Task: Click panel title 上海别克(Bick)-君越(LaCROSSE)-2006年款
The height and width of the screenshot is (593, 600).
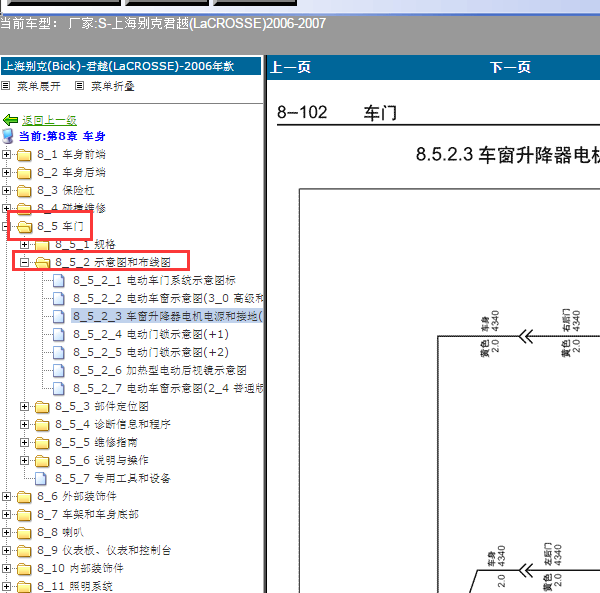Action: (119, 66)
